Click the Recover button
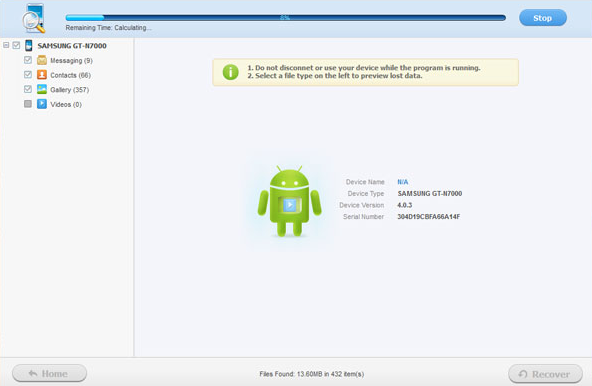592x386 pixels. [x=545, y=374]
